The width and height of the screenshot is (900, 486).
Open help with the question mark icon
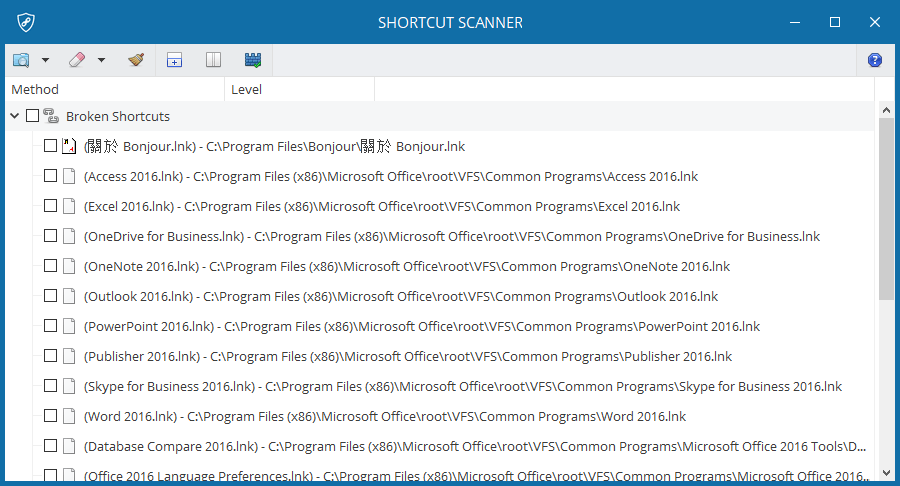pyautogui.click(x=875, y=60)
